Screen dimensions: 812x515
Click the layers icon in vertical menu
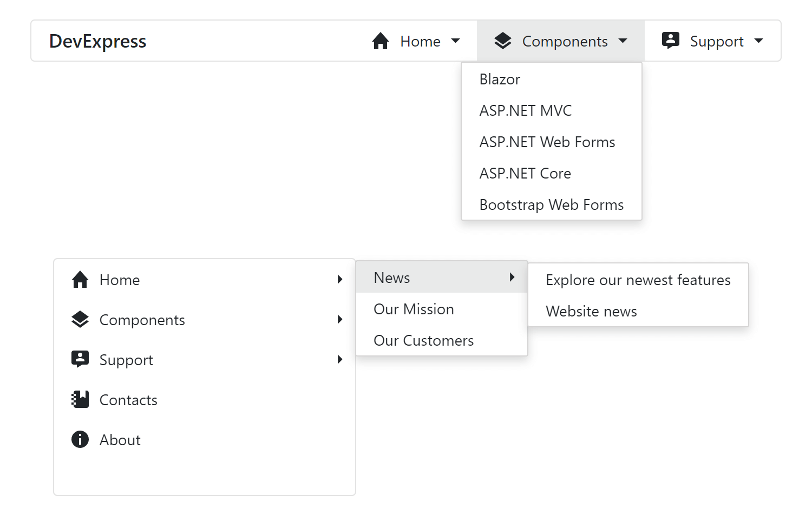pos(80,320)
